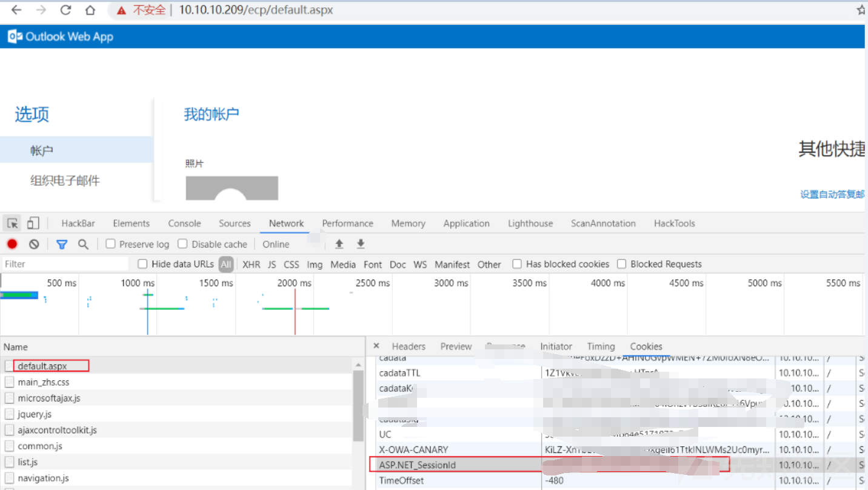The image size is (868, 490).
Task: Check Has blocked cookies filter
Action: click(517, 264)
